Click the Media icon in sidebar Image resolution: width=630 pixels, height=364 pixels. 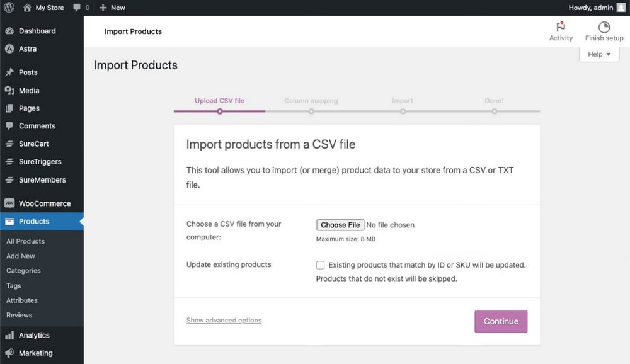pyautogui.click(x=9, y=91)
